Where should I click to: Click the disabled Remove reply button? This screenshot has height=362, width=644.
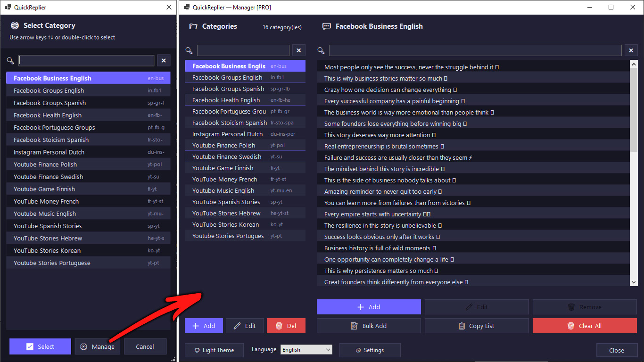point(585,307)
